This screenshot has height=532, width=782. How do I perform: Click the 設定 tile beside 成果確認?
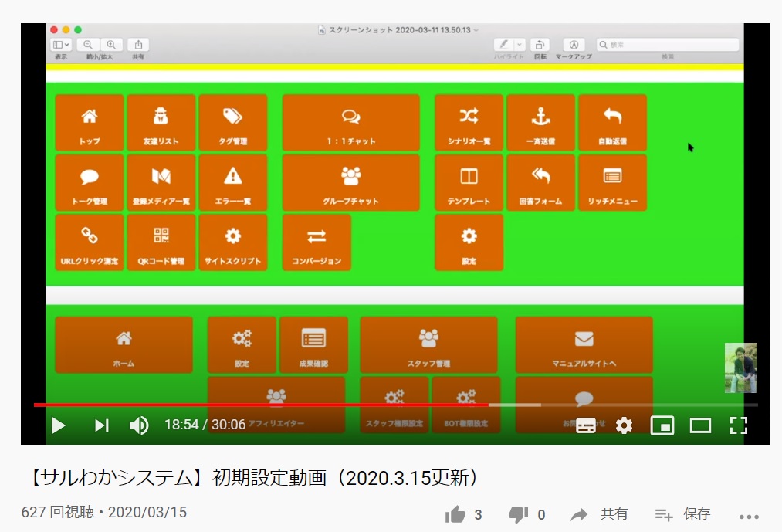coord(242,345)
